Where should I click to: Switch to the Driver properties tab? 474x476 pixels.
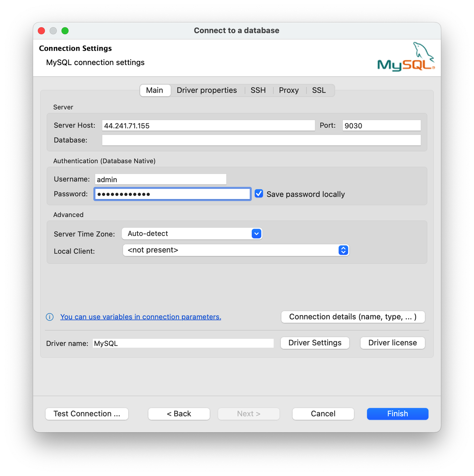[207, 90]
